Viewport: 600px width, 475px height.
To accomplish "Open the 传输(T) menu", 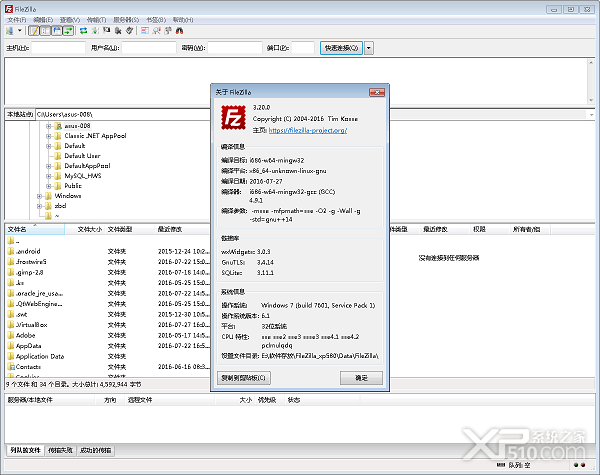I will [x=96, y=20].
